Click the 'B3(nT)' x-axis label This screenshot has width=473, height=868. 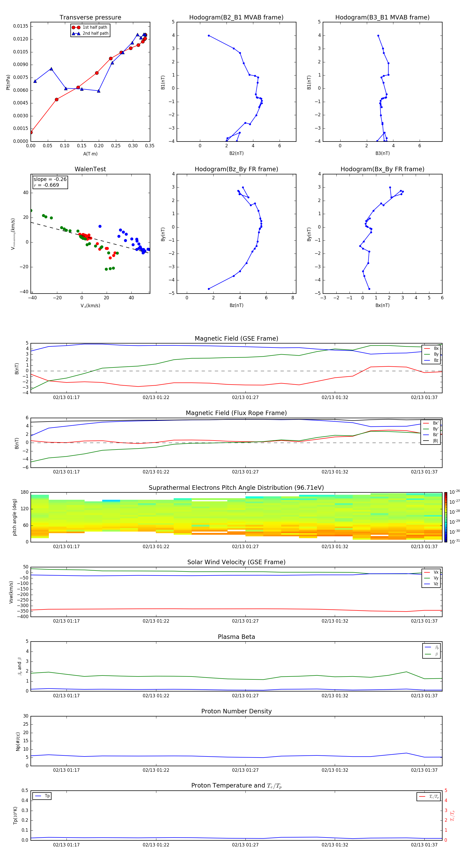(x=382, y=153)
